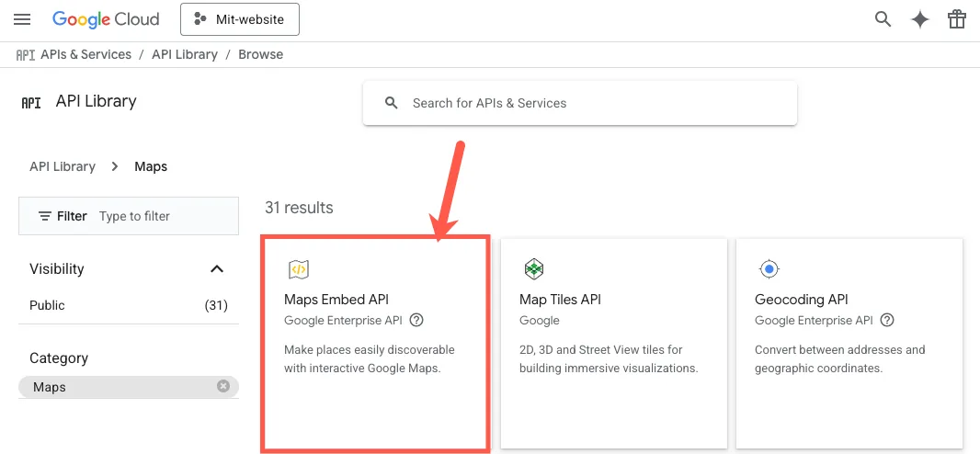Click the Geocoding API target icon
The width and height of the screenshot is (980, 454).
[769, 270]
